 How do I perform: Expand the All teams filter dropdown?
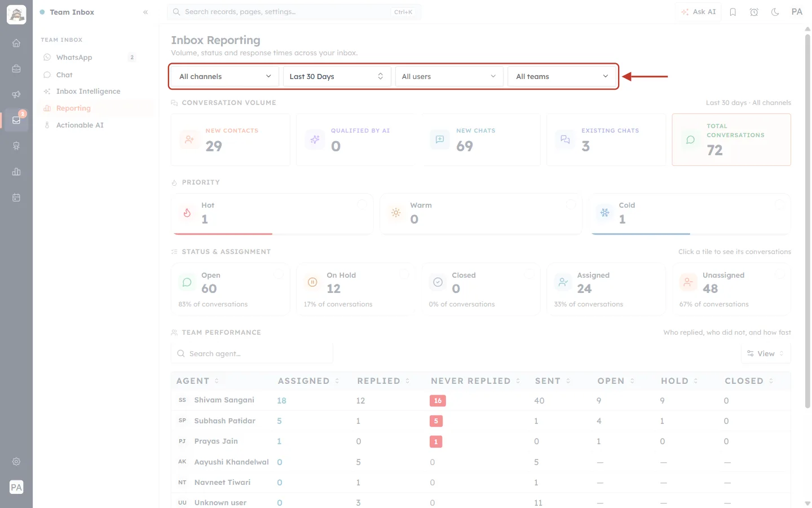coord(562,77)
